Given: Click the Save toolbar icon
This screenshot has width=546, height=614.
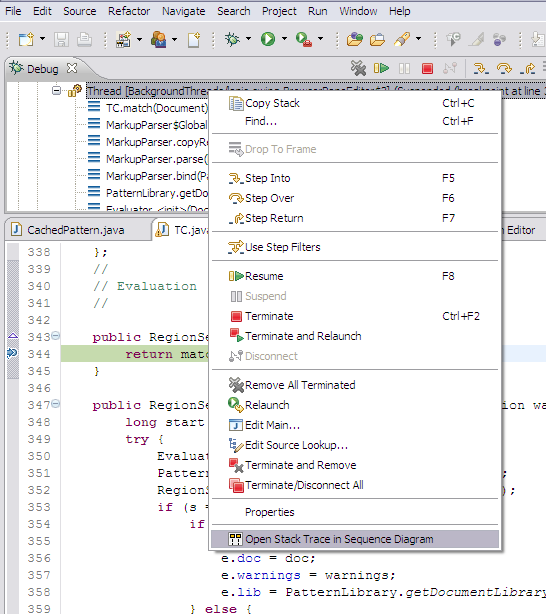Looking at the screenshot, I should click(61, 39).
